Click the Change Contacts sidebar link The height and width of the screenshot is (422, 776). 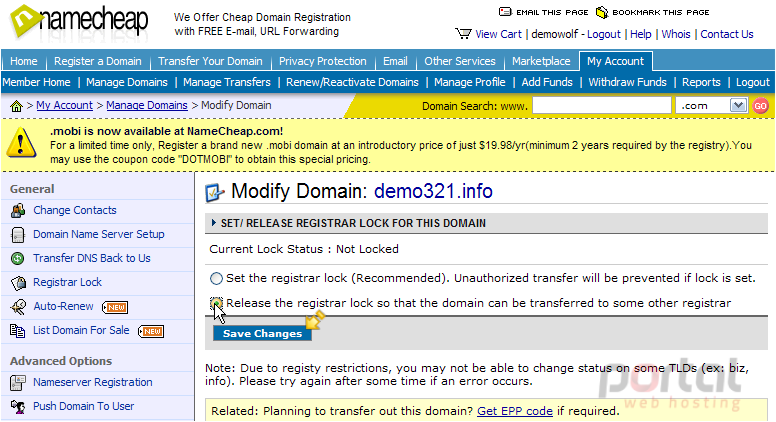pos(75,210)
